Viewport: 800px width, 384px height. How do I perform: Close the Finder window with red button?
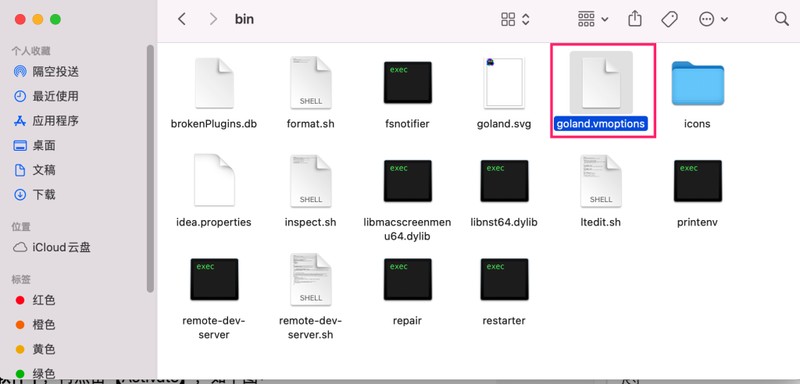tap(20, 19)
